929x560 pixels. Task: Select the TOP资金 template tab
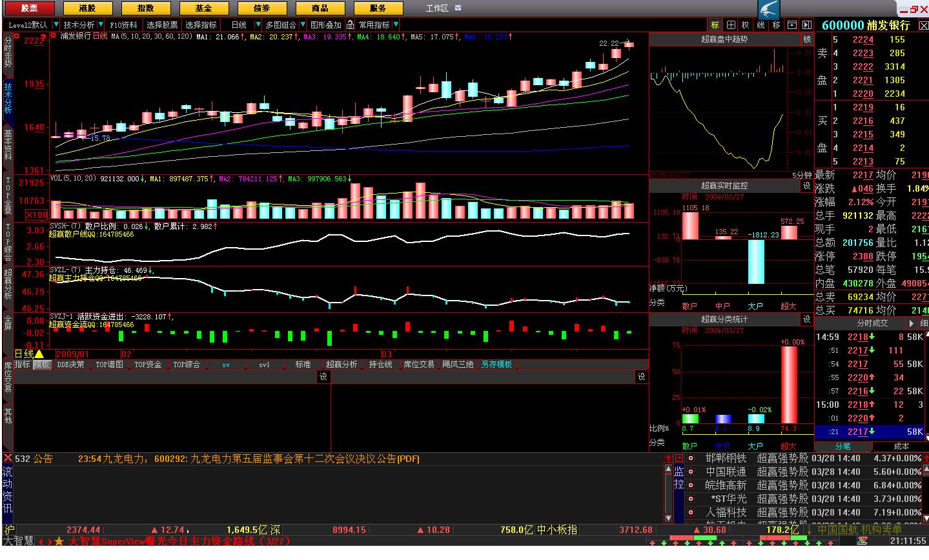(x=148, y=365)
